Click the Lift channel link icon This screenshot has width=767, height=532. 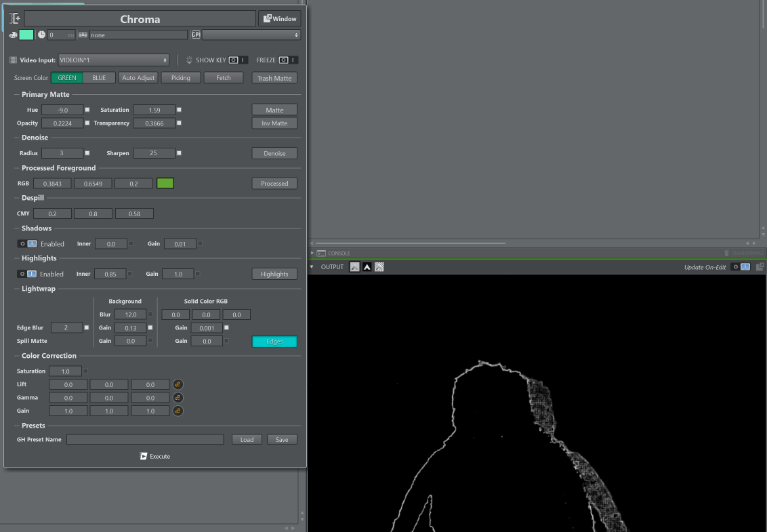click(178, 384)
